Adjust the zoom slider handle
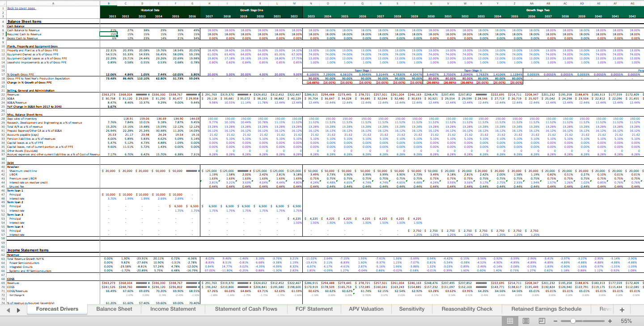 574,321
